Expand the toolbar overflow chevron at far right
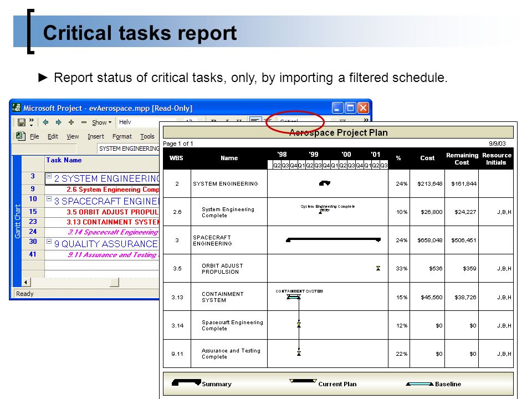 click(x=366, y=120)
